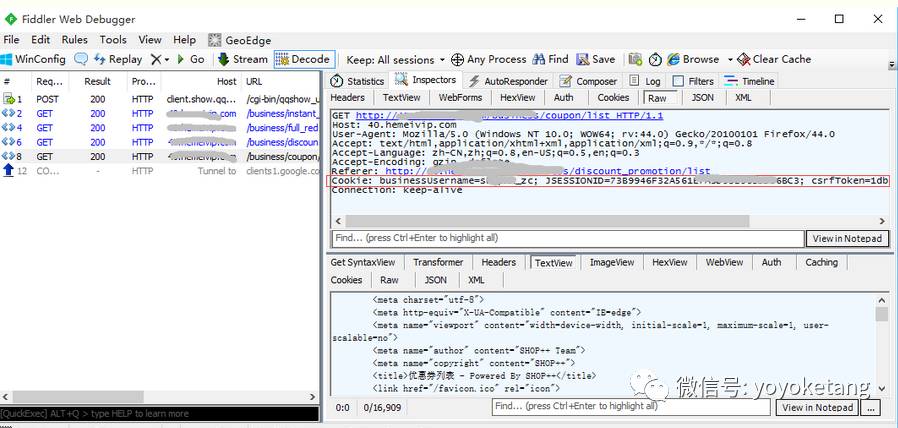Image resolution: width=898 pixels, height=428 pixels.
Task: Click the screenshot camera icon
Action: tap(635, 60)
